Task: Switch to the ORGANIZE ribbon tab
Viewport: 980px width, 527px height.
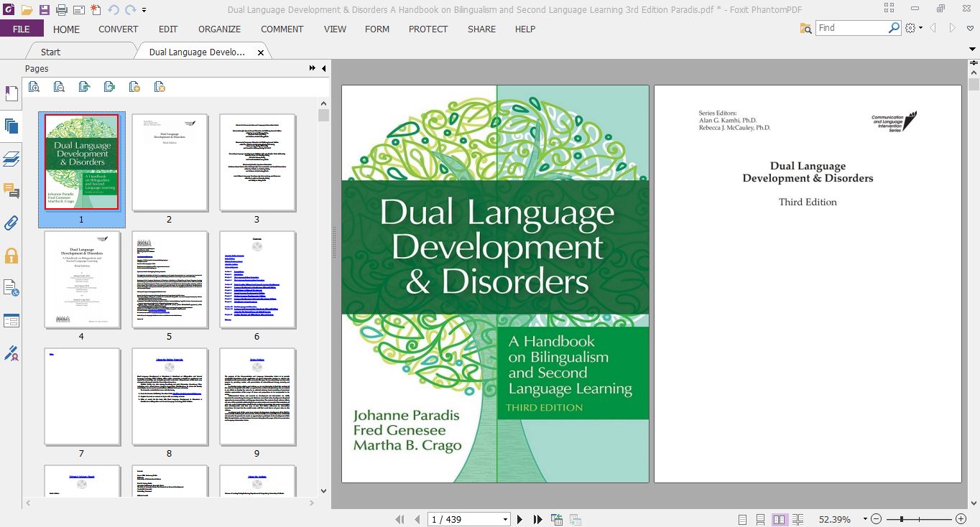Action: point(220,29)
